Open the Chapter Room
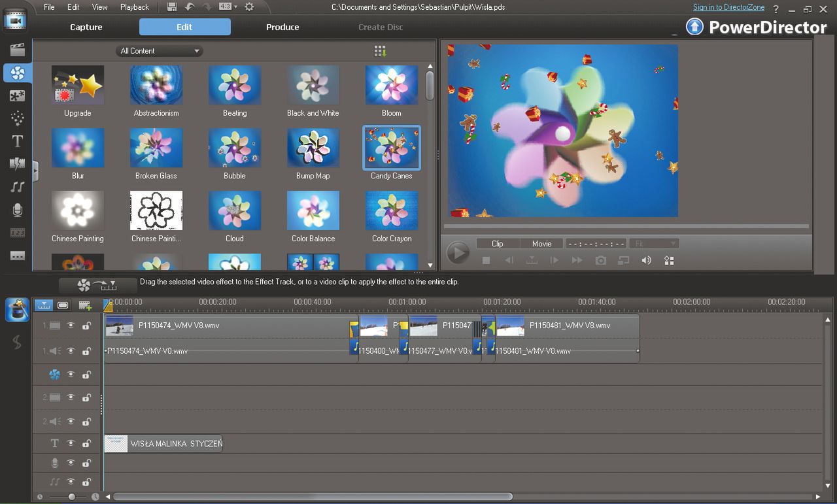Screen dimensions: 837x504 coord(17,233)
